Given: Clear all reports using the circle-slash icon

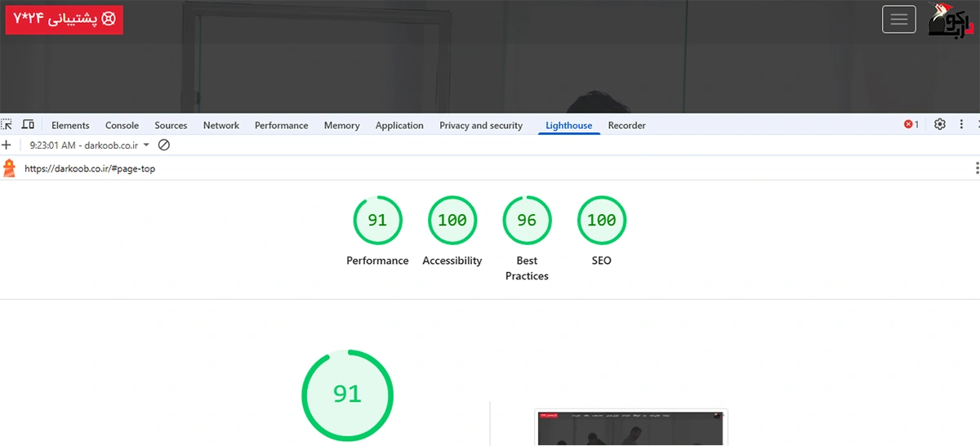Looking at the screenshot, I should [163, 145].
